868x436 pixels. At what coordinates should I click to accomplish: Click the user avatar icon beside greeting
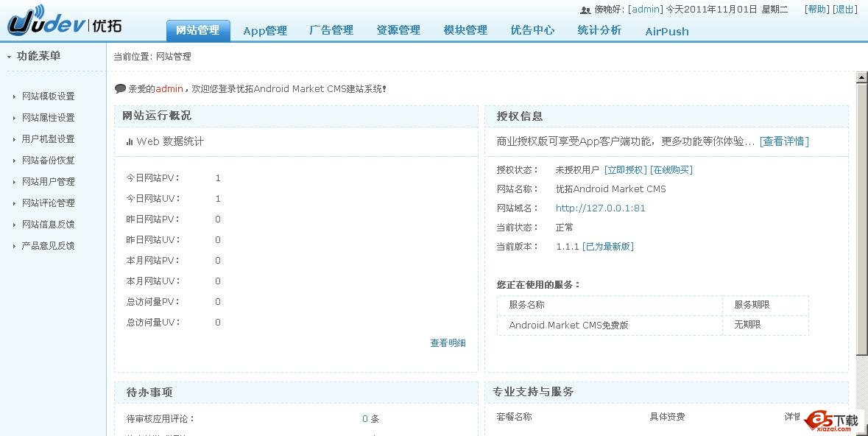585,10
